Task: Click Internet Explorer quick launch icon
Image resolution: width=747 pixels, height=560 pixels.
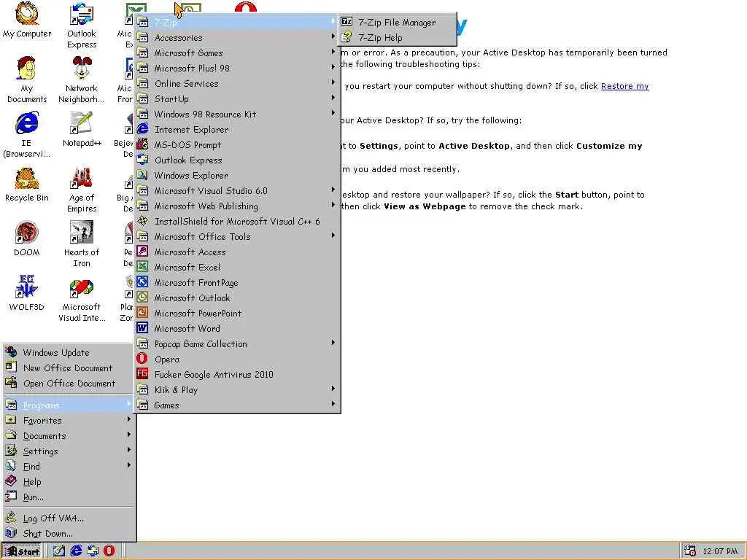Action: tap(76, 551)
